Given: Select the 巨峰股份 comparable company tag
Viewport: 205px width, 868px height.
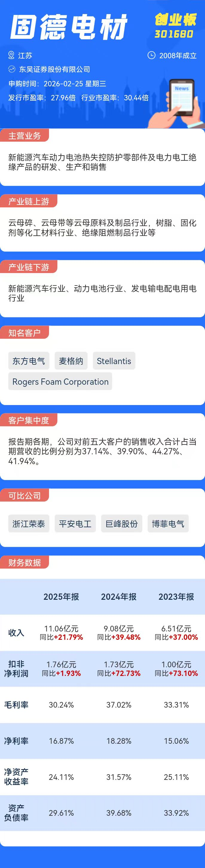Looking at the screenshot, I should [x=122, y=524].
